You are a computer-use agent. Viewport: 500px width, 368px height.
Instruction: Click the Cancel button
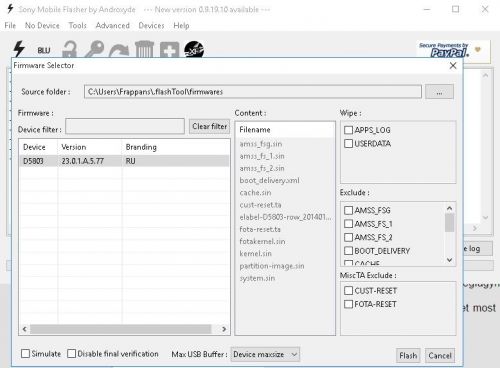440,356
